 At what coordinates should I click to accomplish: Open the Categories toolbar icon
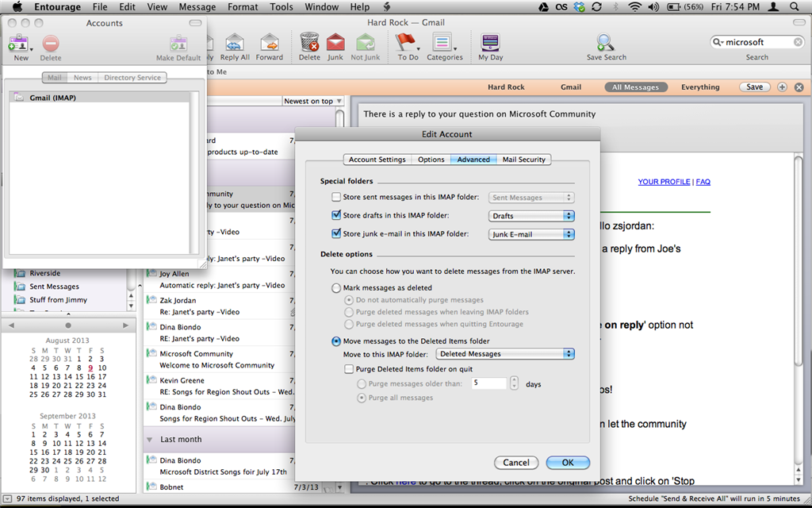pyautogui.click(x=442, y=43)
